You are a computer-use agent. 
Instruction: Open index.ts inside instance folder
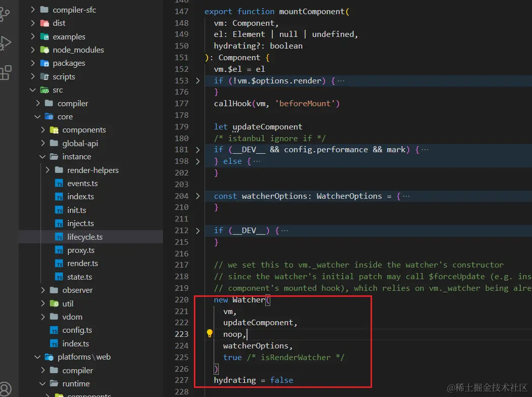[x=80, y=197]
